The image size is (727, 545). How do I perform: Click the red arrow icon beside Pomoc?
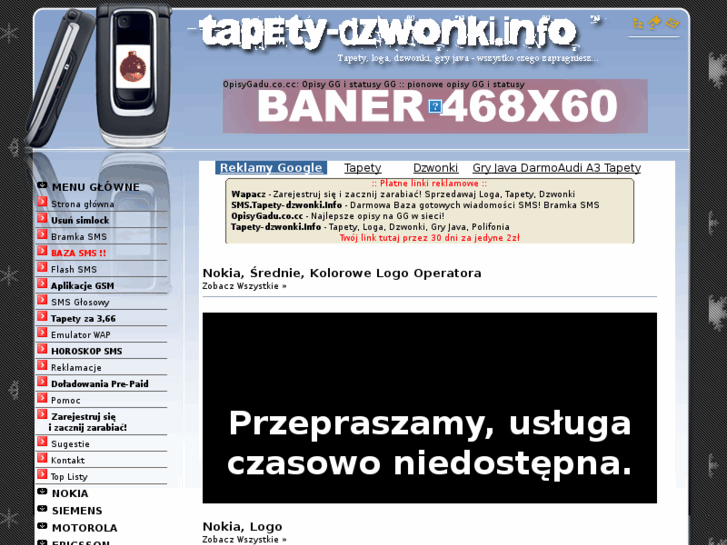(x=42, y=398)
